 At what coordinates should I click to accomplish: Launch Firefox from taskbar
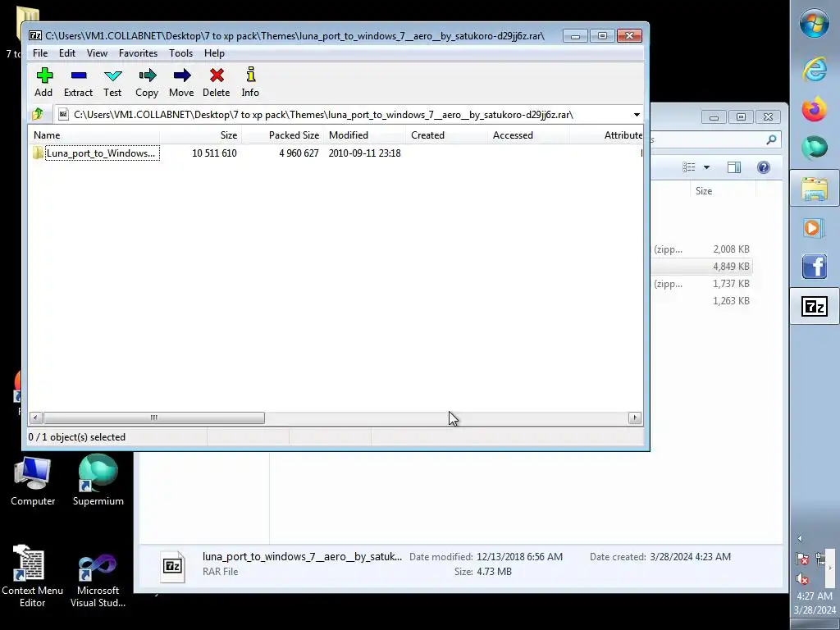click(815, 109)
